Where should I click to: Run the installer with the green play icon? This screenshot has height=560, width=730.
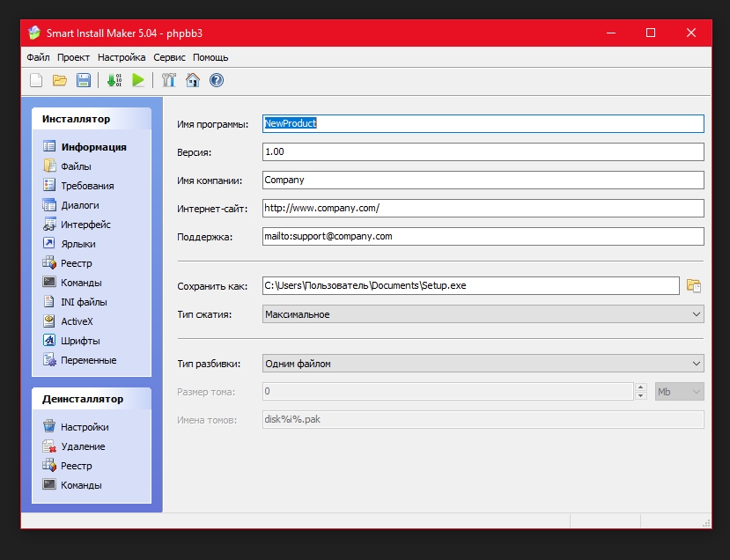coord(138,81)
